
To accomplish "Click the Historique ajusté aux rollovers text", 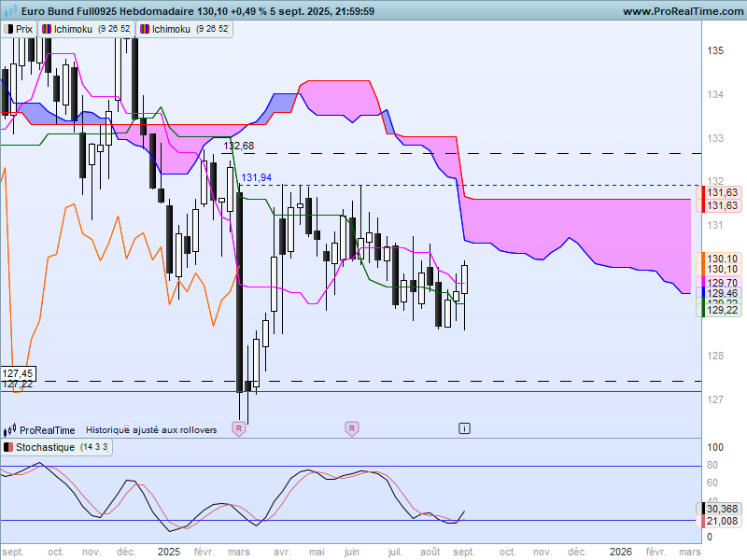I will click(x=151, y=430).
